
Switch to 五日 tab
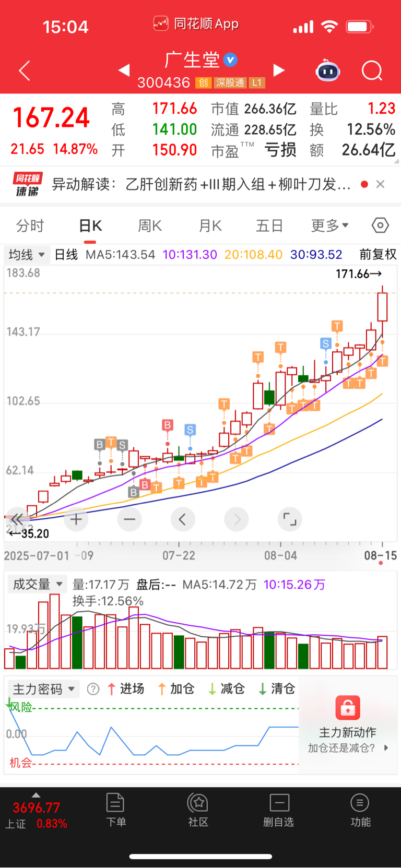pyautogui.click(x=269, y=225)
